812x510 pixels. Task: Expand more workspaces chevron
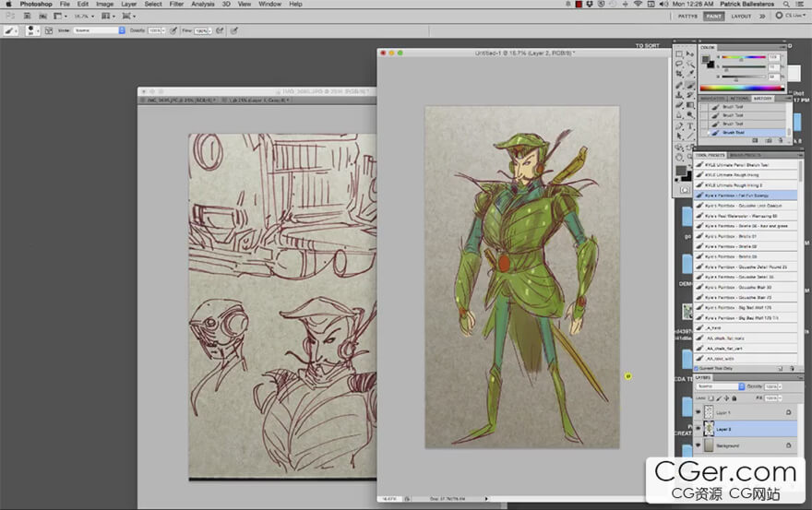click(x=762, y=16)
